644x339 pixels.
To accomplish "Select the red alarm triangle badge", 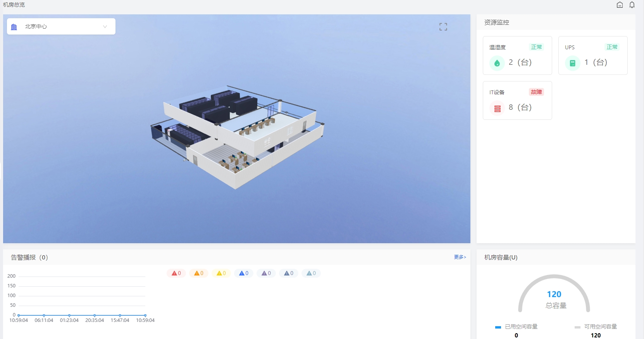I will pyautogui.click(x=176, y=273).
